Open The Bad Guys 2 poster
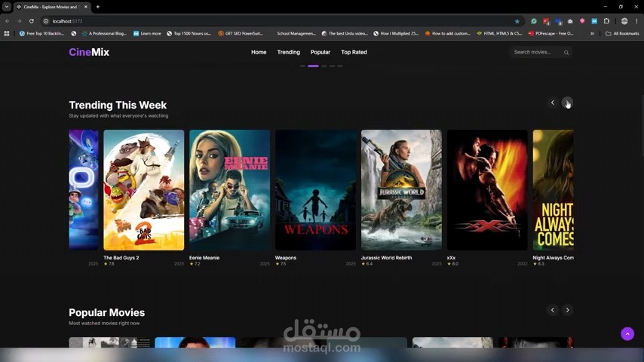This screenshot has width=644, height=362. [144, 190]
